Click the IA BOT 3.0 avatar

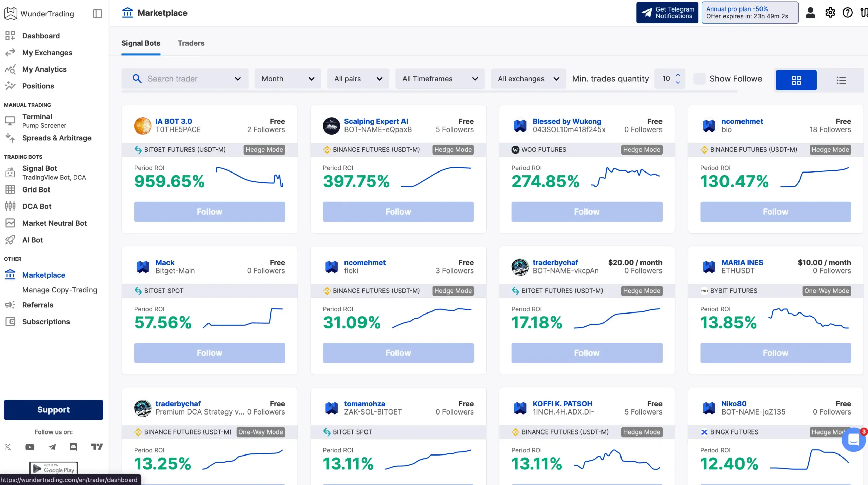[x=143, y=126]
